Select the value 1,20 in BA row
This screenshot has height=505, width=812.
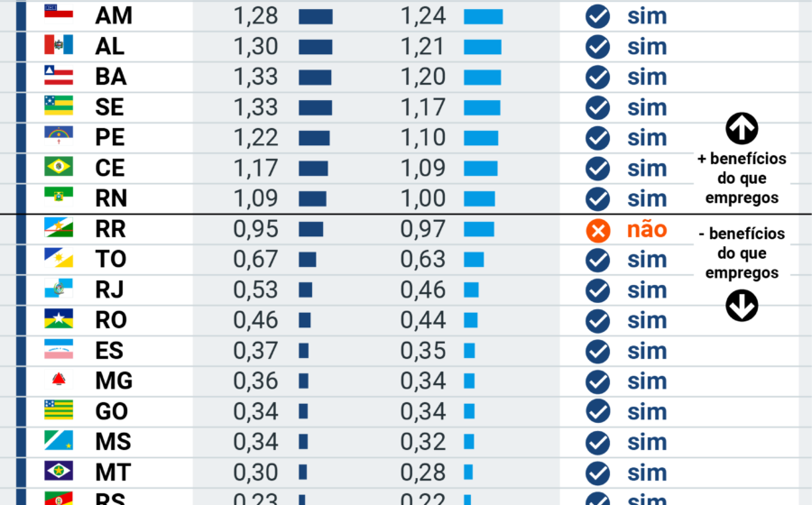click(x=422, y=77)
